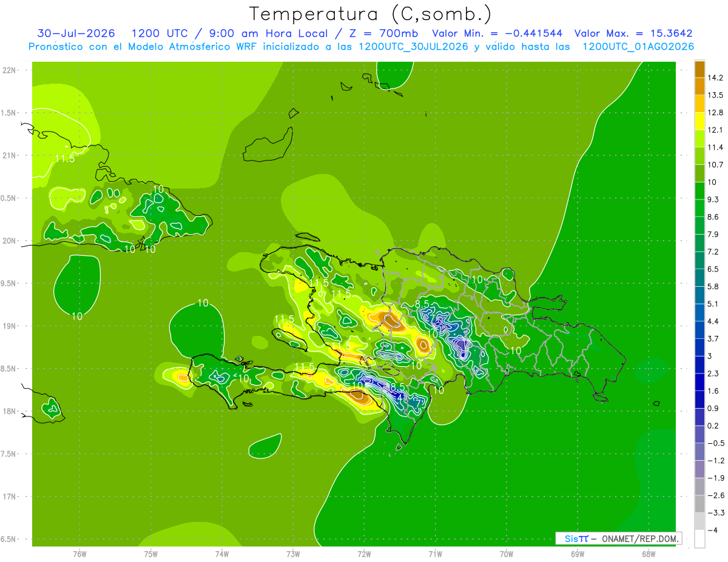Pick the green legend swatch between 9.3 and 10

699,191
